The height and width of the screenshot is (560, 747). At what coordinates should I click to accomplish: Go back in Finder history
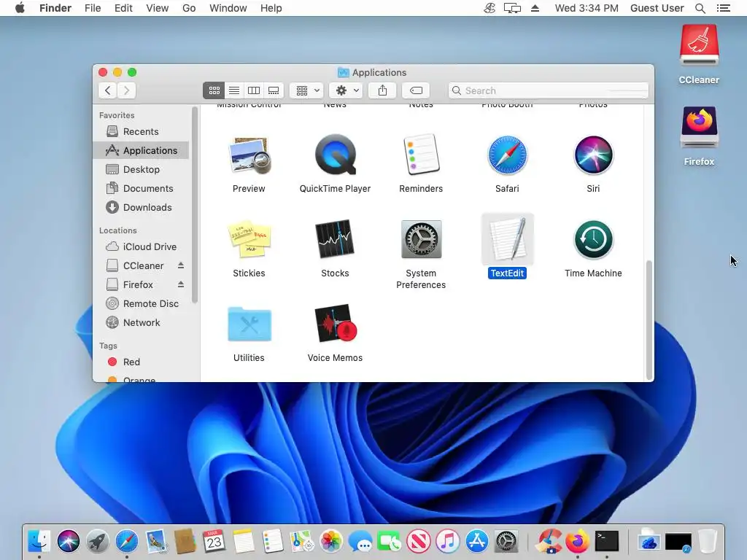[x=108, y=90]
